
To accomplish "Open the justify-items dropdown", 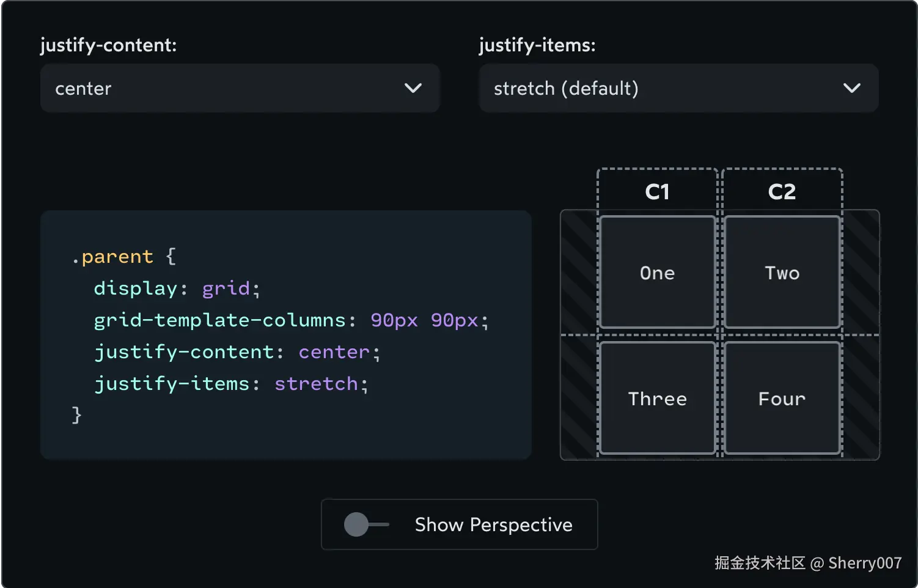I will pyautogui.click(x=678, y=88).
